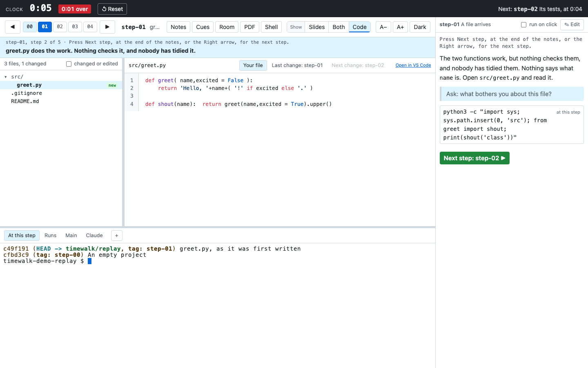
Task: Open .gitignore in the file tree
Action: tap(61, 93)
